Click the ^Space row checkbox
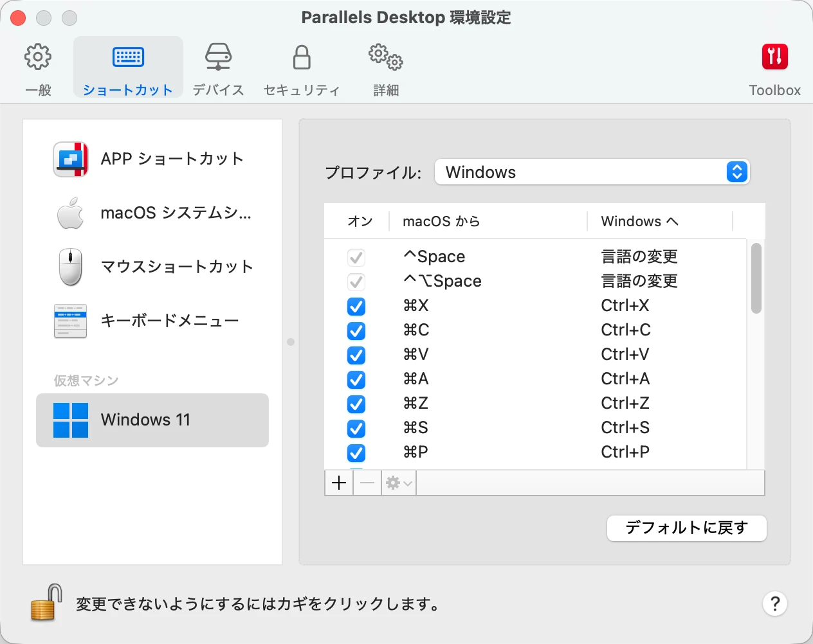The width and height of the screenshot is (813, 644). point(356,258)
